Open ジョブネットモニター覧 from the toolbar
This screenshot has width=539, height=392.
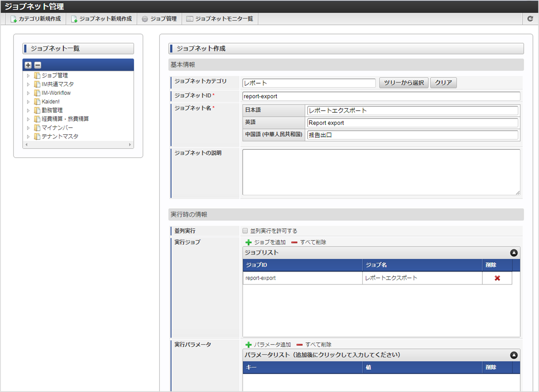(x=219, y=19)
